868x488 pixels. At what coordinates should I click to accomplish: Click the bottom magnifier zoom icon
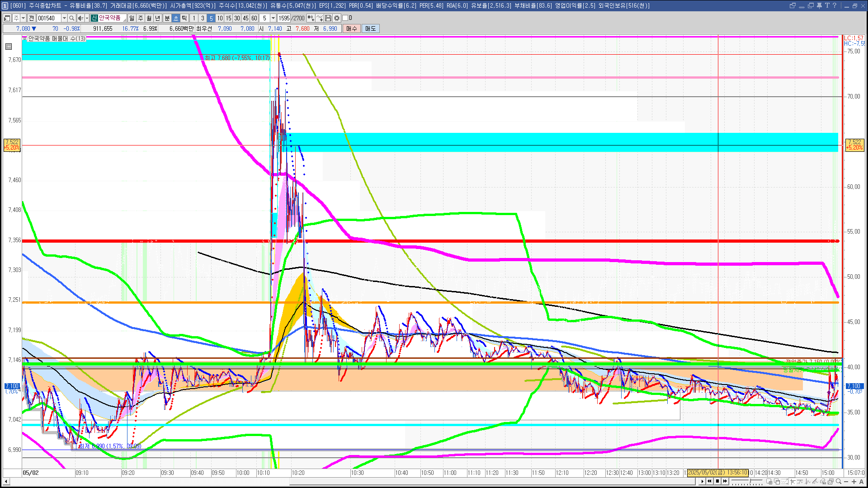839,482
